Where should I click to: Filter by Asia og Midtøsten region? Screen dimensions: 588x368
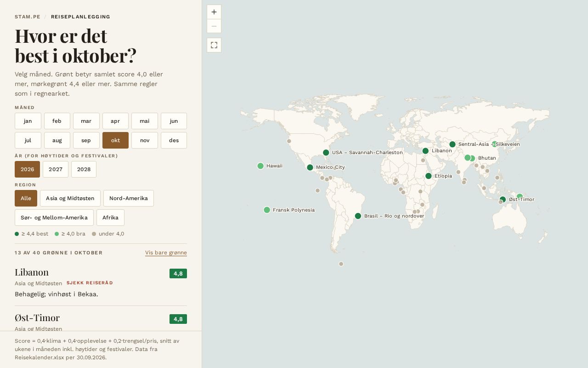(x=70, y=198)
